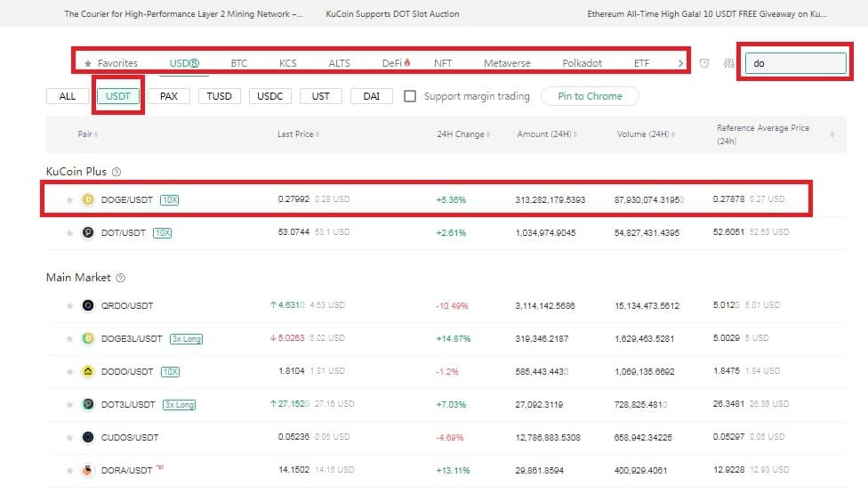Click the DOT coin icon
Image resolution: width=868 pixels, height=494 pixels.
click(x=88, y=232)
